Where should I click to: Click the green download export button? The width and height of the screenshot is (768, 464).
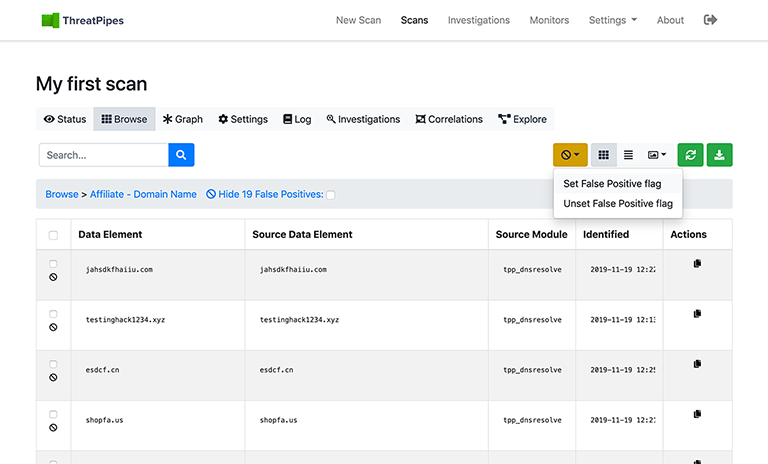tap(720, 155)
